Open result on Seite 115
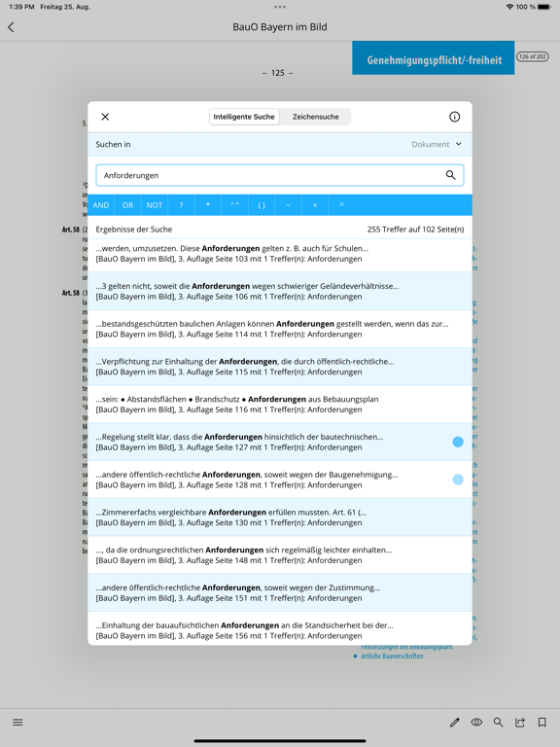The height and width of the screenshot is (747, 560). point(280,367)
